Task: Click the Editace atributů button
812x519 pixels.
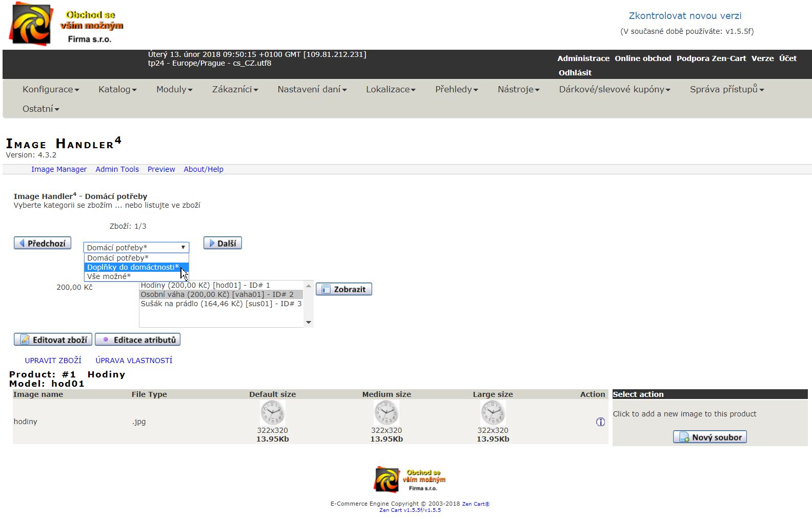Action: point(138,340)
